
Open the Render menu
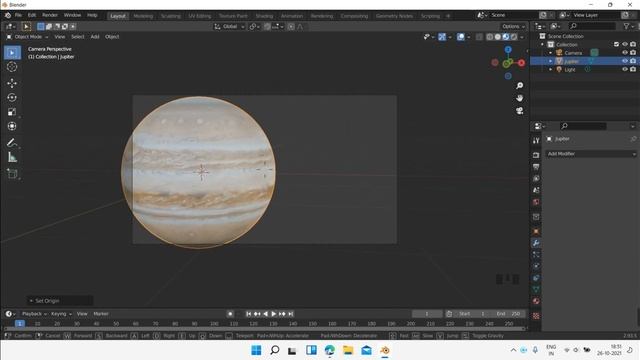[50, 15]
